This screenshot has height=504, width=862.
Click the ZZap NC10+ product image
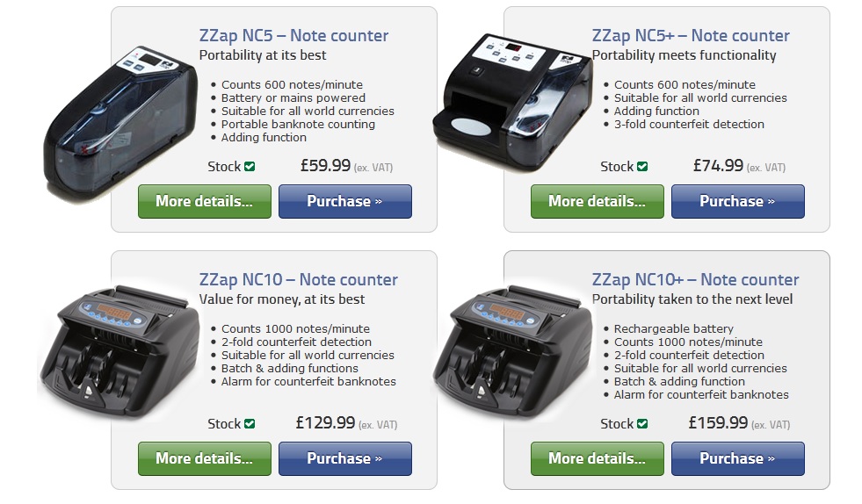(512, 350)
